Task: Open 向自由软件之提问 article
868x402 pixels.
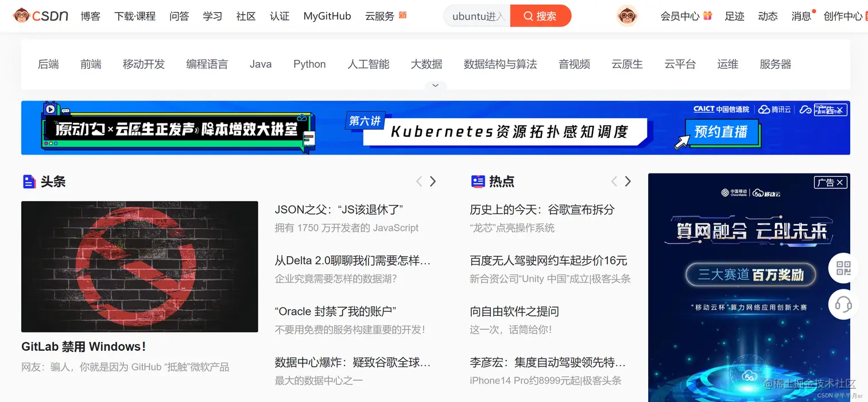Action: [514, 311]
